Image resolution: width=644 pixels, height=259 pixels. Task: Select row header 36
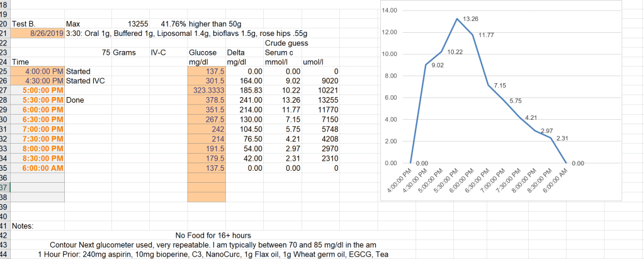click(4, 178)
